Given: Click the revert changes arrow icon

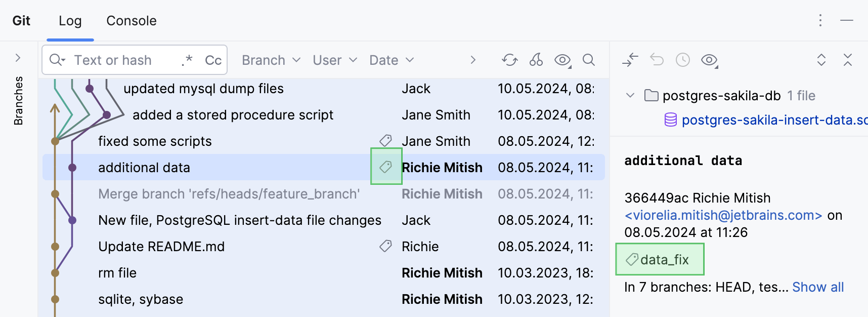Looking at the screenshot, I should click(657, 60).
